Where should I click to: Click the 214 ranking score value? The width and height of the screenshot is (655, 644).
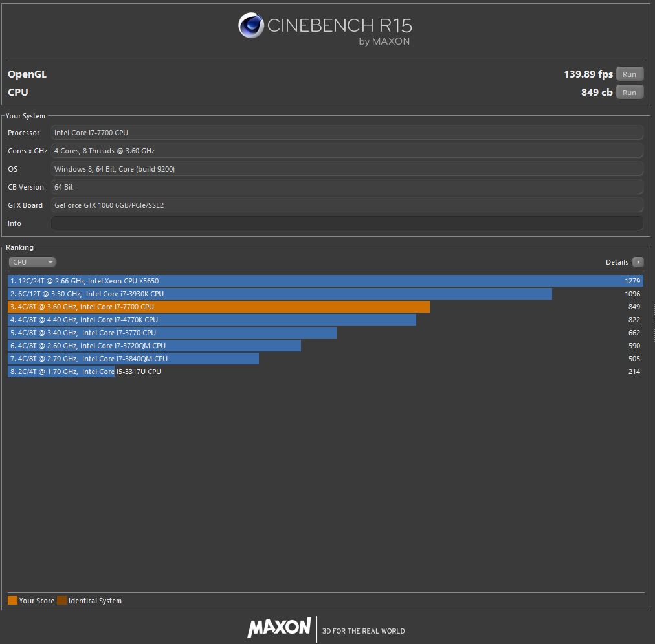tap(634, 372)
